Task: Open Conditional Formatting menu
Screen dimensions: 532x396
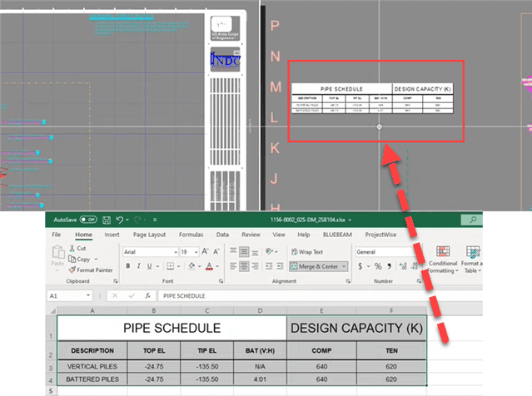Action: (x=443, y=260)
